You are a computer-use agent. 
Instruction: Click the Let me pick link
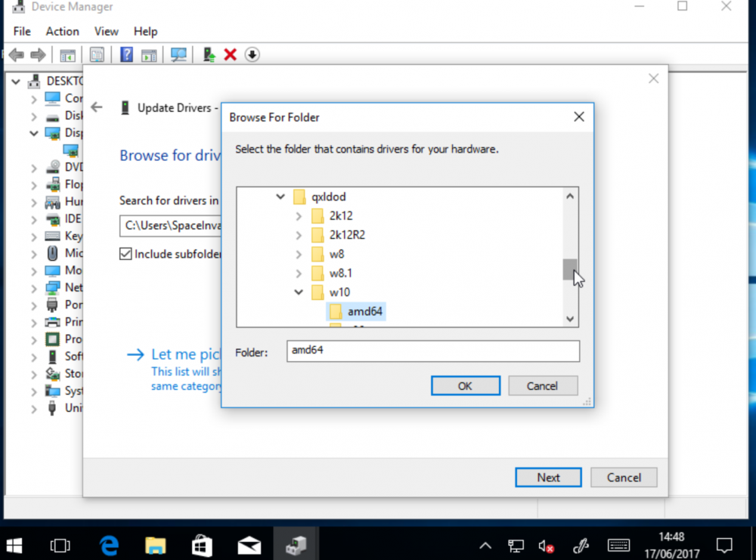(186, 354)
